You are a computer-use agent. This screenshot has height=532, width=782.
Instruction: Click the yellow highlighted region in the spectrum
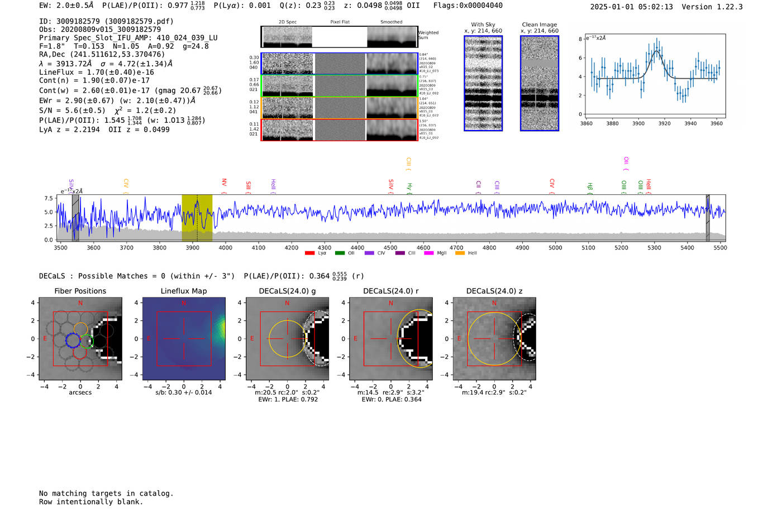pyautogui.click(x=197, y=218)
